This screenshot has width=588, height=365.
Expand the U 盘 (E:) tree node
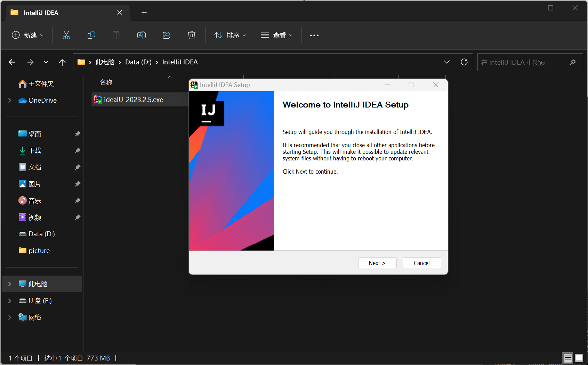tap(10, 301)
